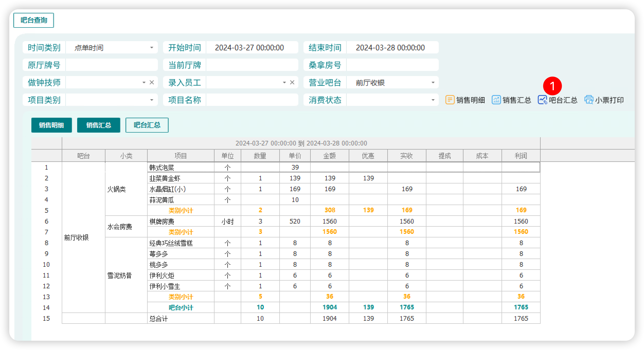Select the 莓多多 item cell
Viewport: 644px width, 350px height.
tap(181, 254)
